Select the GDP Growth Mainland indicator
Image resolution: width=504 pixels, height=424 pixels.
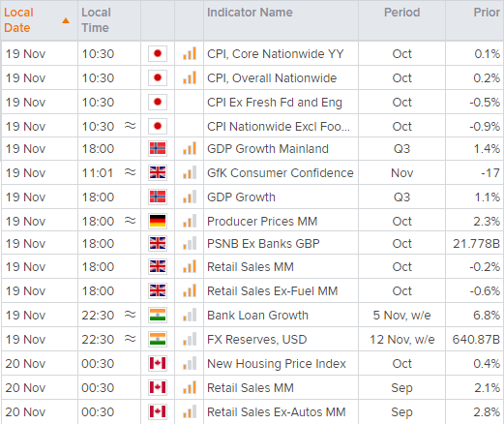click(268, 149)
